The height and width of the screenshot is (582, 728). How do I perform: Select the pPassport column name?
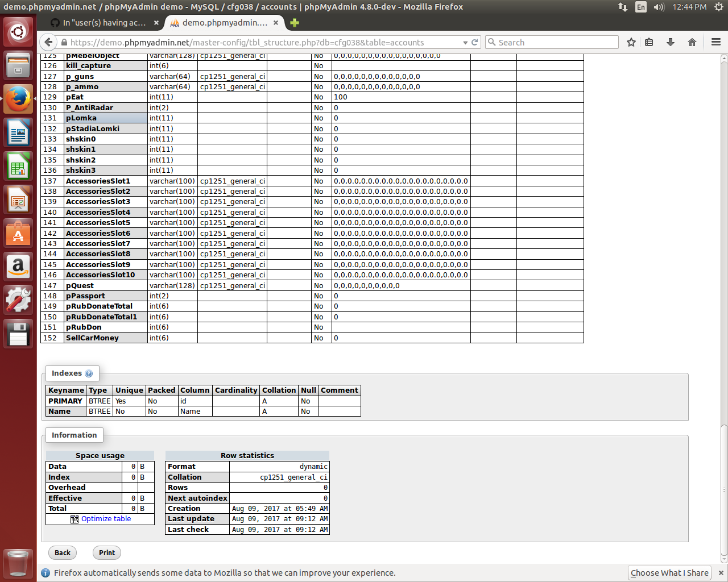[x=85, y=296]
